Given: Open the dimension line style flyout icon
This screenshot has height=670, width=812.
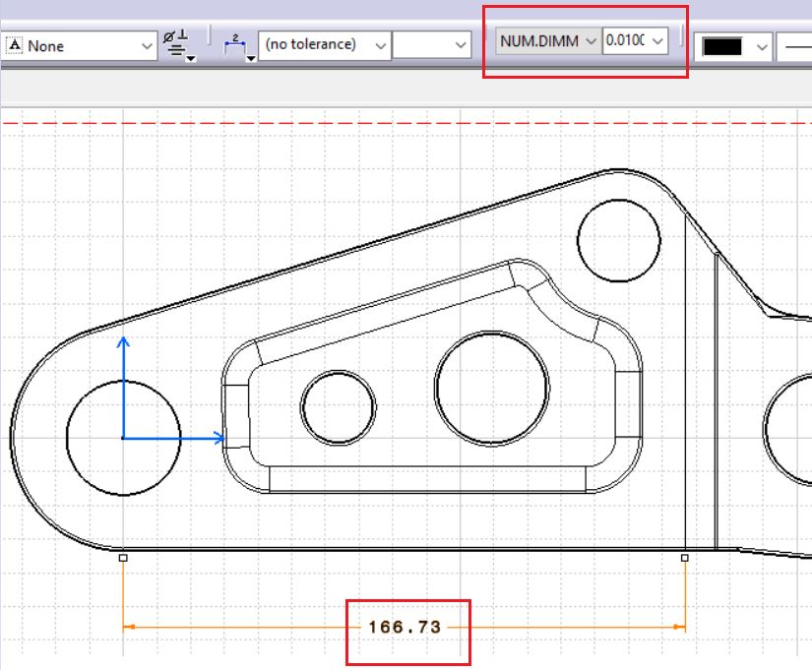Looking at the screenshot, I should pyautogui.click(x=240, y=45).
